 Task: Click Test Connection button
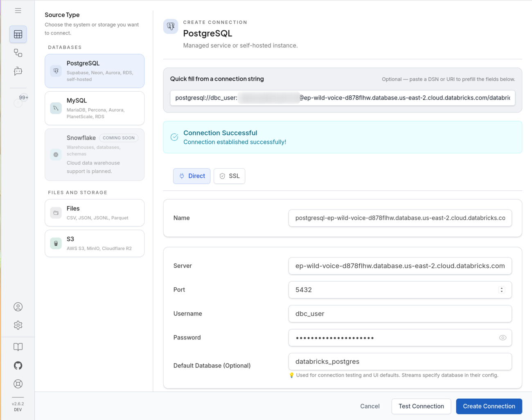(x=421, y=406)
